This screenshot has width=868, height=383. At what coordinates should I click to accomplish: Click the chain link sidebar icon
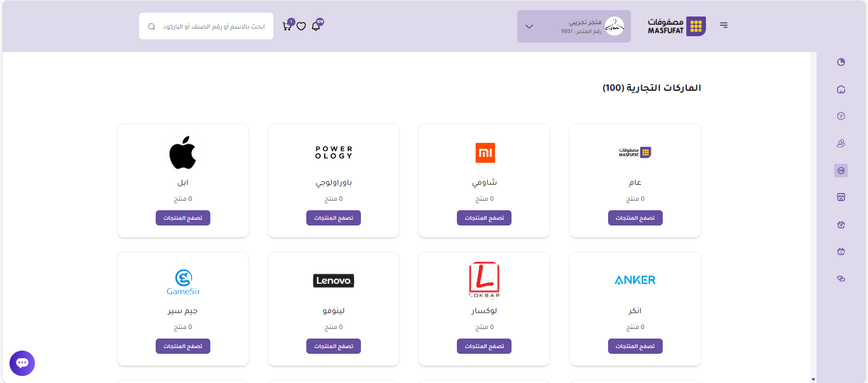[841, 279]
